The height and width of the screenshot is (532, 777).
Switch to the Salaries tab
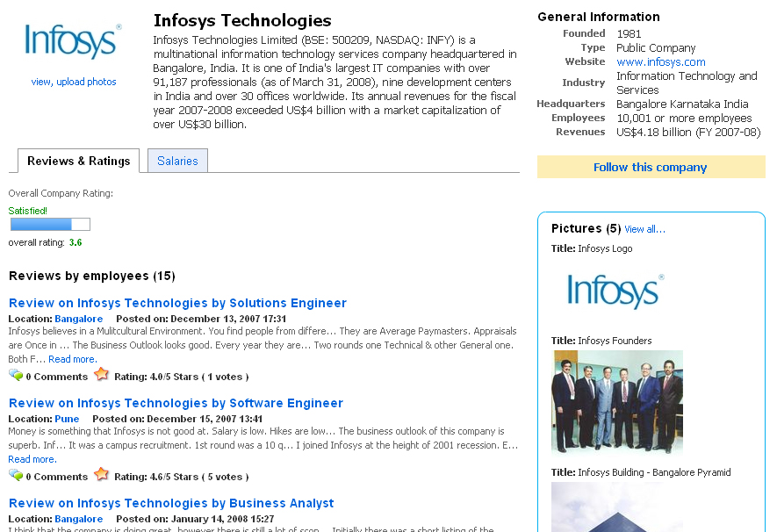coord(177,161)
